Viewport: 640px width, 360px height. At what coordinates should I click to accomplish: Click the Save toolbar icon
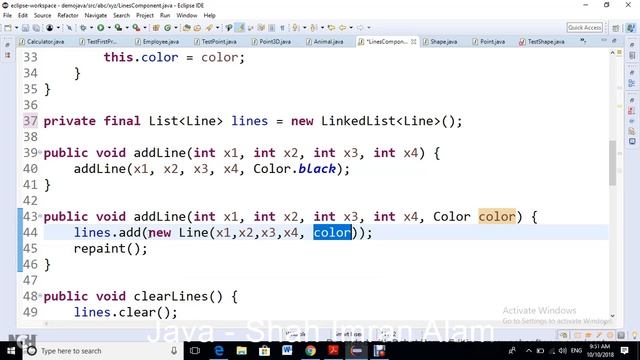[x=25, y=28]
